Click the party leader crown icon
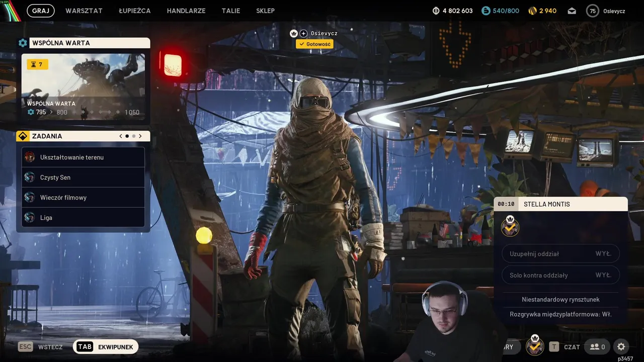644x362 pixels. [x=294, y=33]
